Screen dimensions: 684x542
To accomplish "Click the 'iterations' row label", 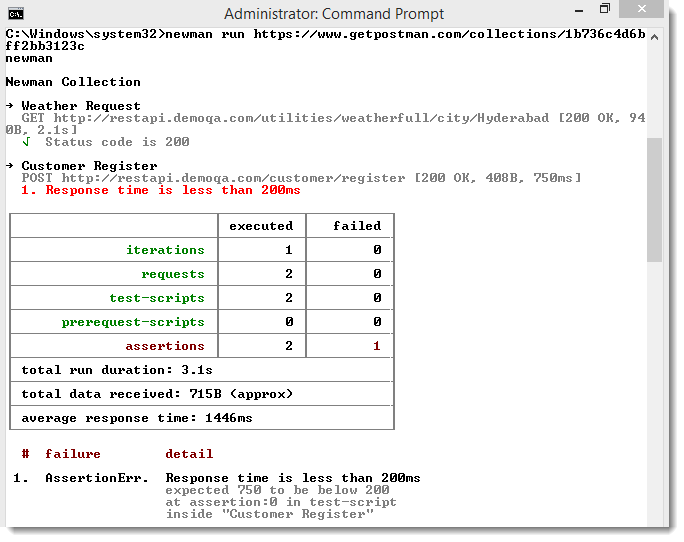I will [165, 250].
